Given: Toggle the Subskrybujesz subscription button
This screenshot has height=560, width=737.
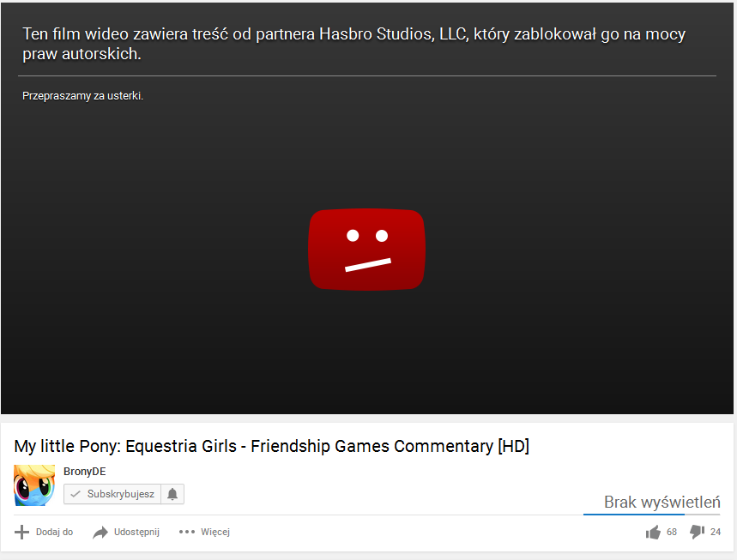Looking at the screenshot, I should (x=112, y=494).
